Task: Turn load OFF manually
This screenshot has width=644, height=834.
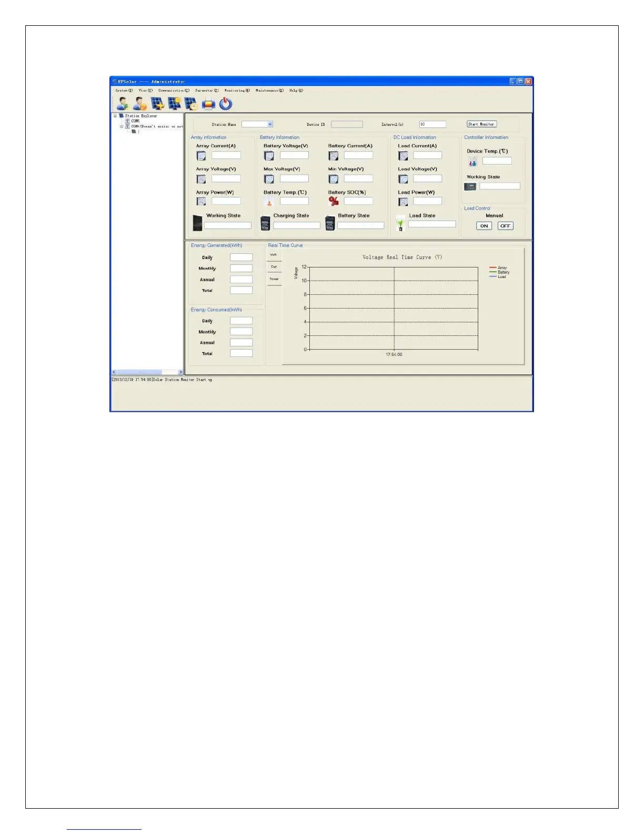Action: point(505,226)
